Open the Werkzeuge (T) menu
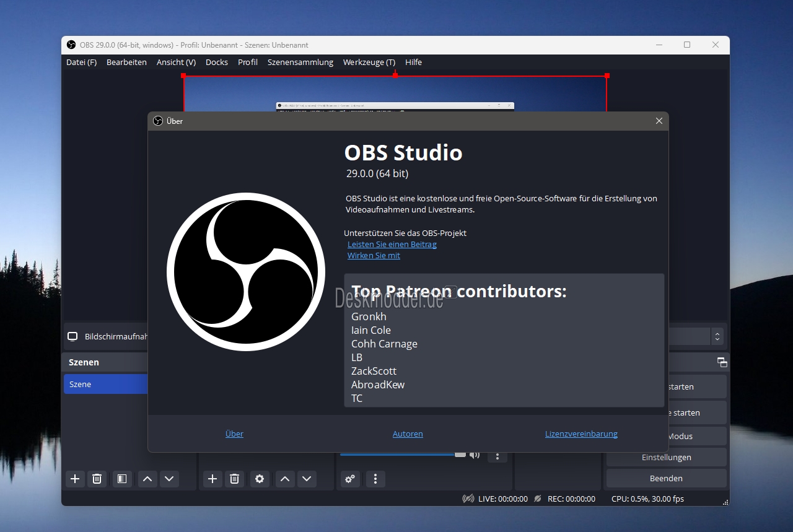The height and width of the screenshot is (532, 793). pos(369,62)
